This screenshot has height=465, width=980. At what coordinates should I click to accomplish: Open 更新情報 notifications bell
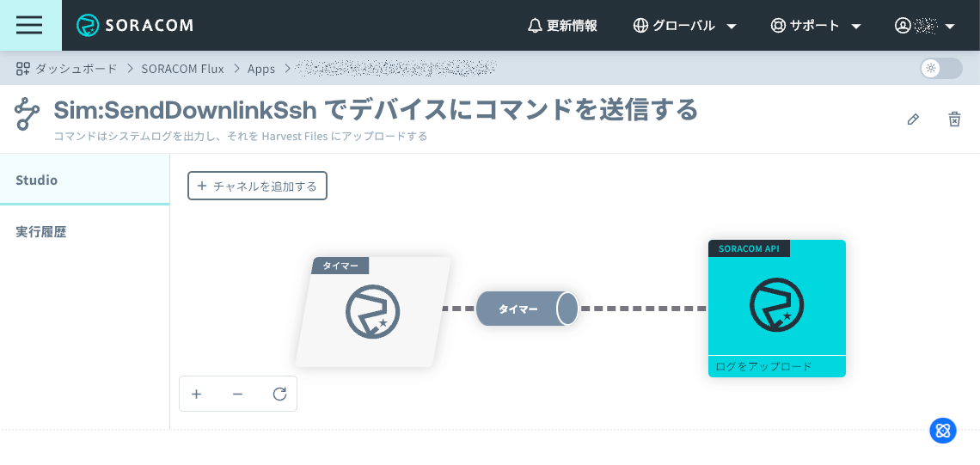[562, 26]
